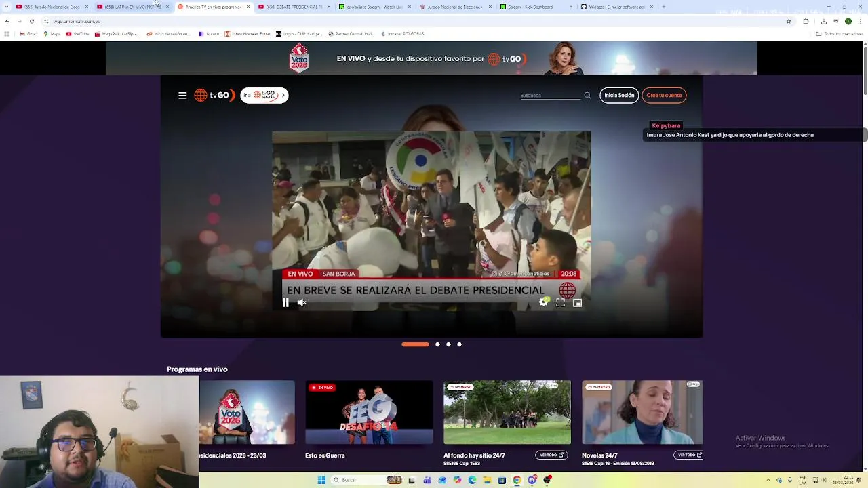Viewport: 868px width, 488px height.
Task: Click the Crea tu cuenta button
Action: click(664, 96)
